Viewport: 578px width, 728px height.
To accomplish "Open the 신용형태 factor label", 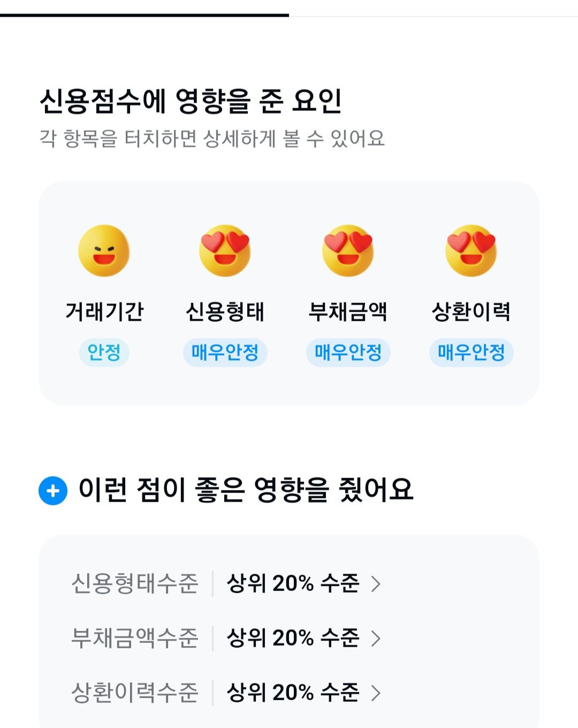I will 225,312.
